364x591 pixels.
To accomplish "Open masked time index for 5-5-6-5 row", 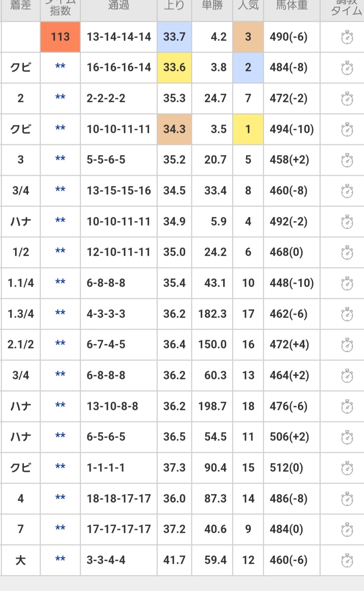I will (x=60, y=160).
